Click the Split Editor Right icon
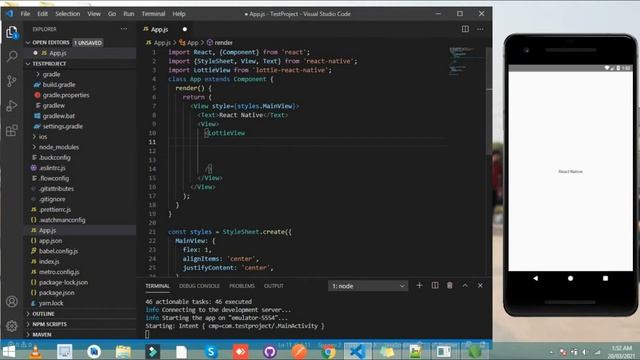The height and width of the screenshot is (360, 640). [465, 29]
